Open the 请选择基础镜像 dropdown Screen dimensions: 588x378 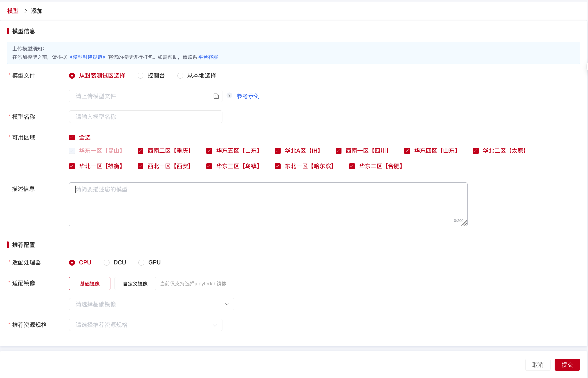pos(152,304)
